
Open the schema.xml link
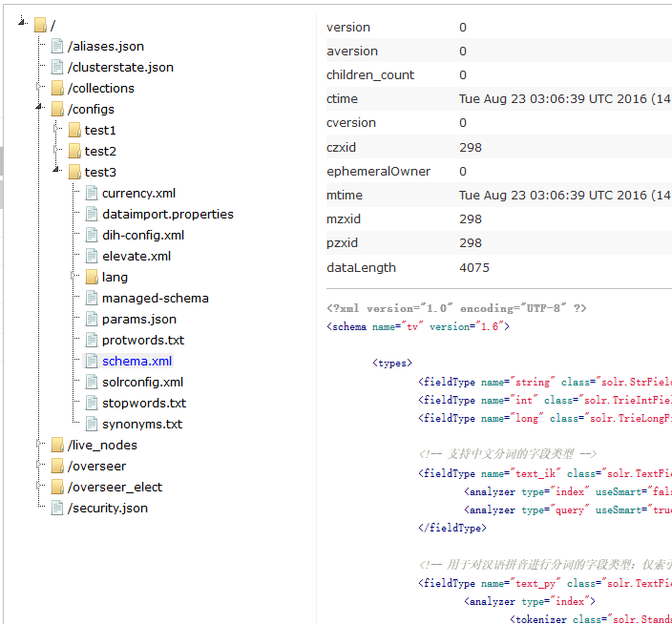136,361
